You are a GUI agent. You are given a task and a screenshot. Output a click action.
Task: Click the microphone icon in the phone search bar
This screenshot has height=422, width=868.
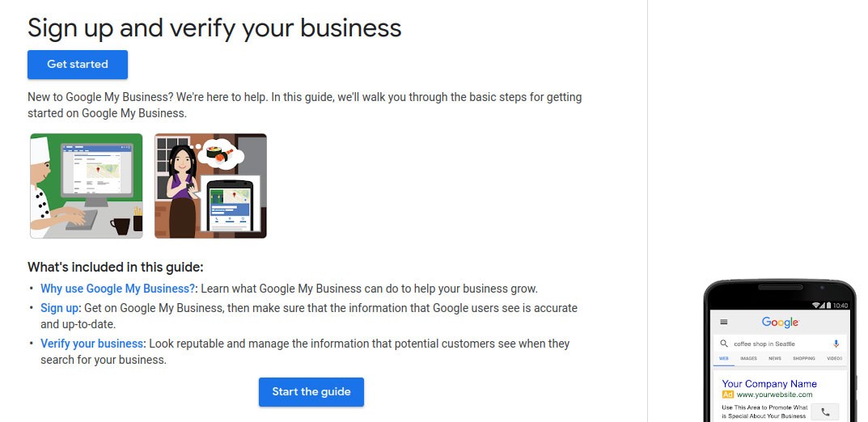[836, 344]
